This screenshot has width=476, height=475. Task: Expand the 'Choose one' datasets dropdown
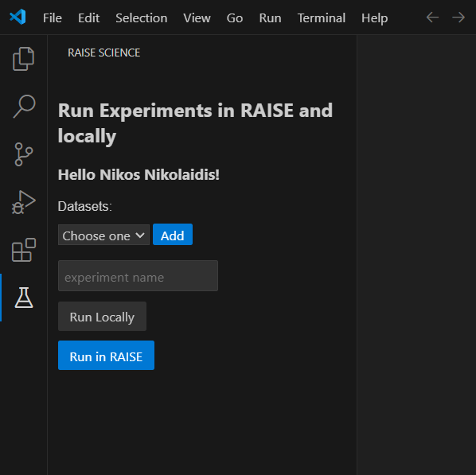click(103, 235)
